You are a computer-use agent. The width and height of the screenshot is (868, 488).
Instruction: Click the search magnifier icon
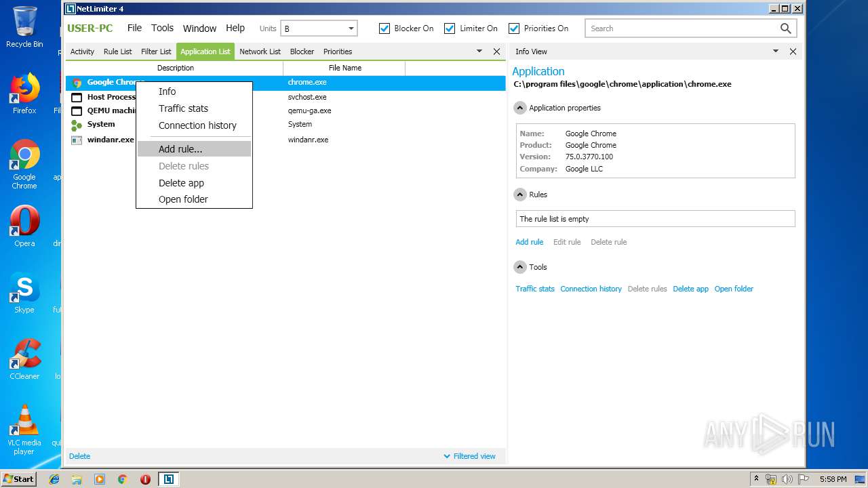(785, 28)
